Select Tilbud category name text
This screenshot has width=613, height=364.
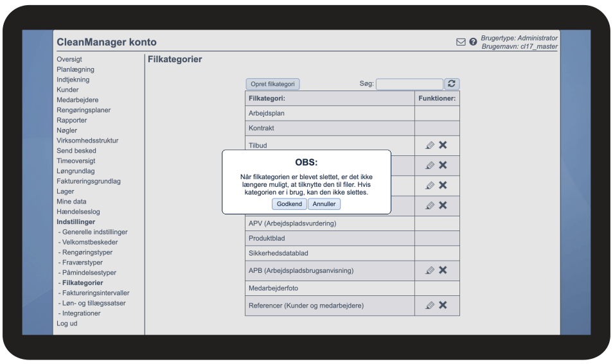point(258,145)
